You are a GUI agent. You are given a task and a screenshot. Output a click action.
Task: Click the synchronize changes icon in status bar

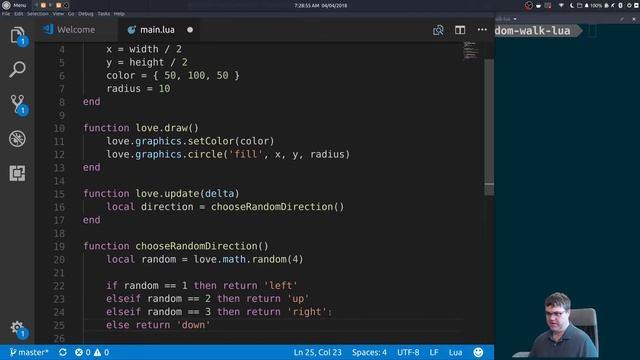pos(62,352)
